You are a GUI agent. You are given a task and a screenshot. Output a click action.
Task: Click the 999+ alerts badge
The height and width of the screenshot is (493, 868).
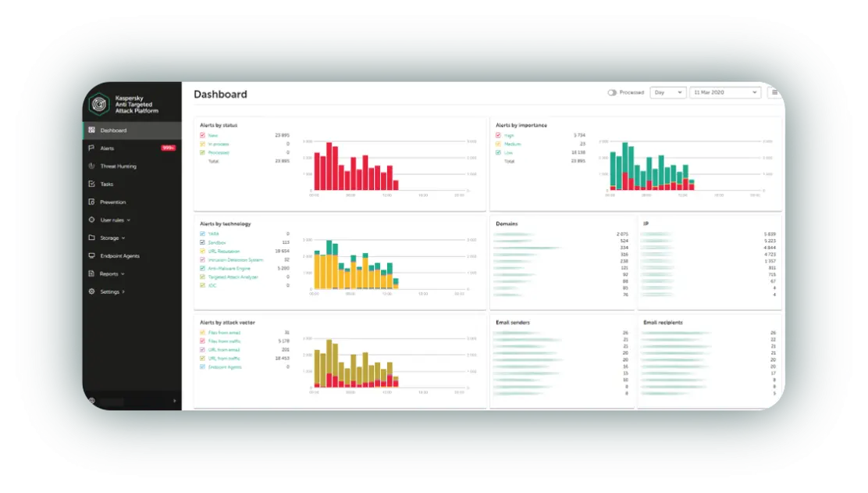[x=168, y=148]
